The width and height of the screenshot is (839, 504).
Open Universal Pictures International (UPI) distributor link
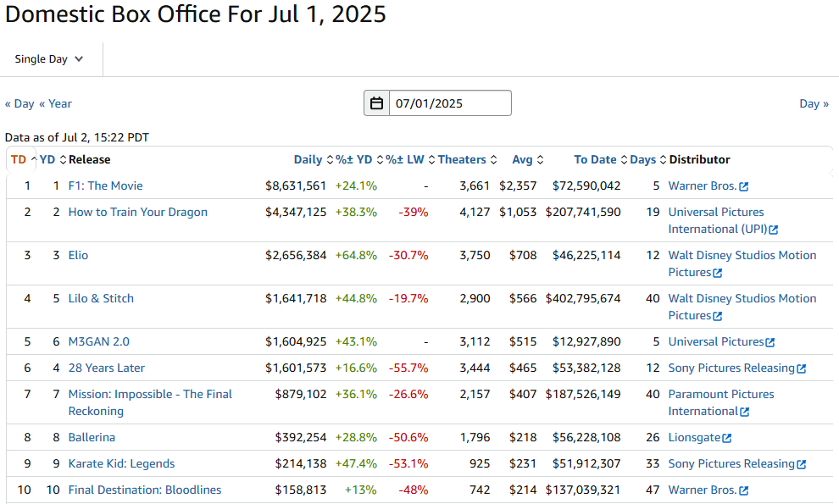click(x=718, y=220)
